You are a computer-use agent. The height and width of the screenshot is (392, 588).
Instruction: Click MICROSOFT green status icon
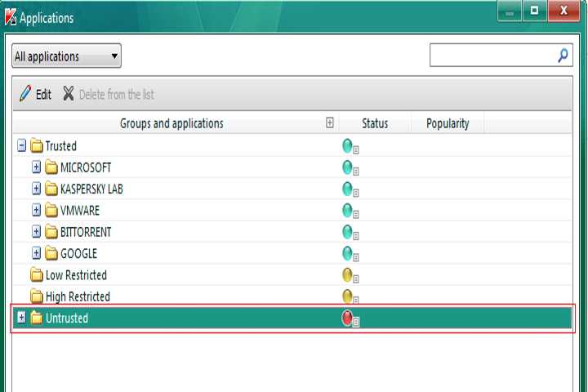(x=350, y=167)
